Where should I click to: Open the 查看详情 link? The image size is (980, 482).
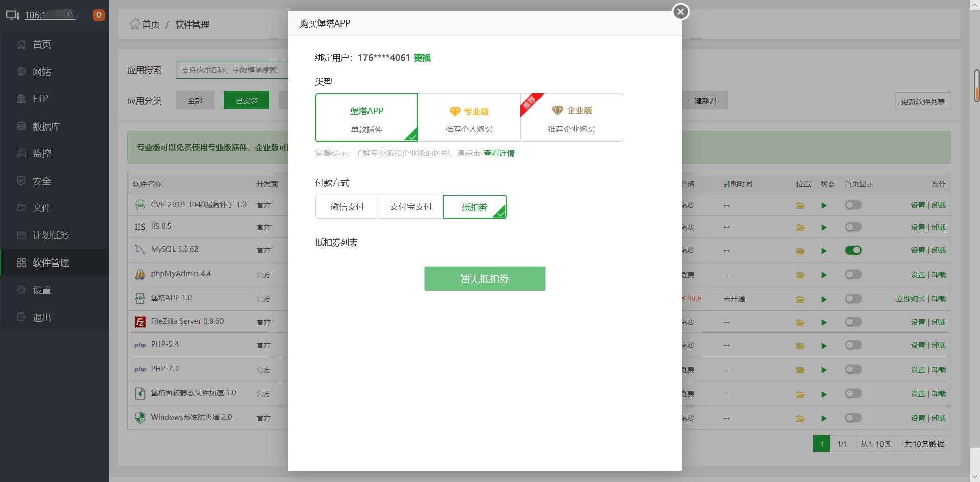(499, 153)
